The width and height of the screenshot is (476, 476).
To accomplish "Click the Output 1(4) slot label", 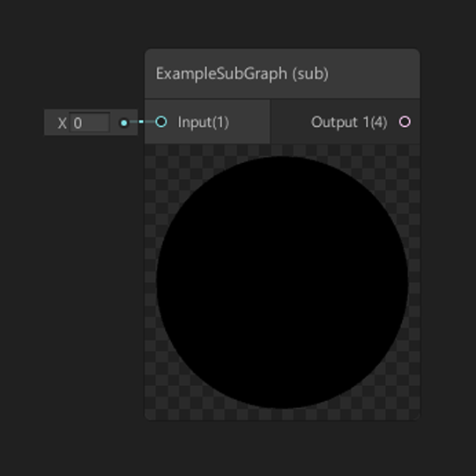I will coord(349,122).
